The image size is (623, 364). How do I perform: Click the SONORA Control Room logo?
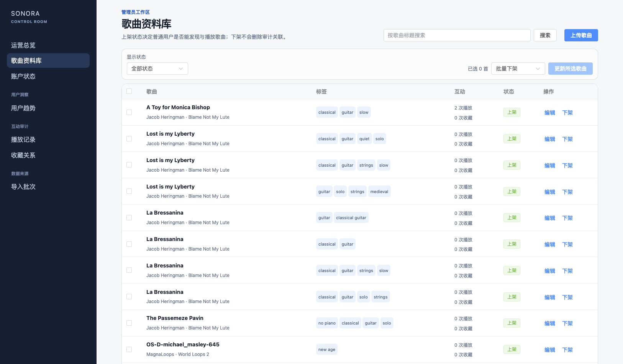[29, 17]
